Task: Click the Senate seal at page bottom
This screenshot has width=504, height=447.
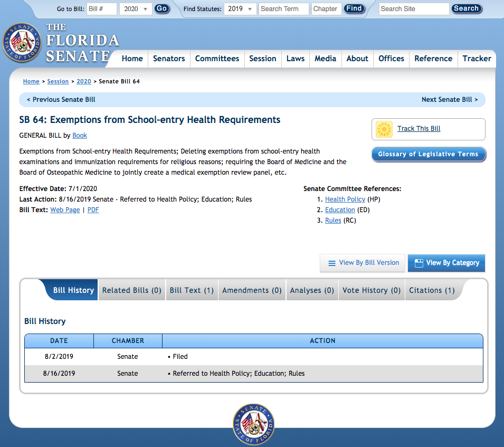Action: click(253, 424)
